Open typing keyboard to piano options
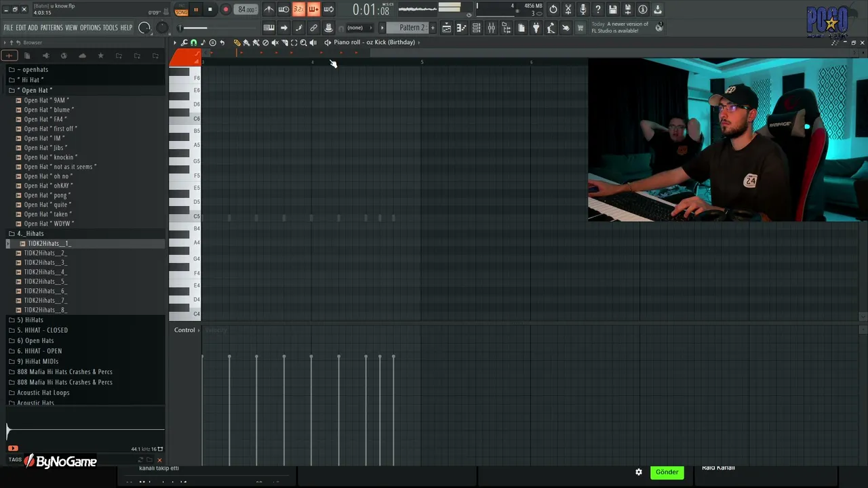The width and height of the screenshot is (868, 488). pos(269,28)
